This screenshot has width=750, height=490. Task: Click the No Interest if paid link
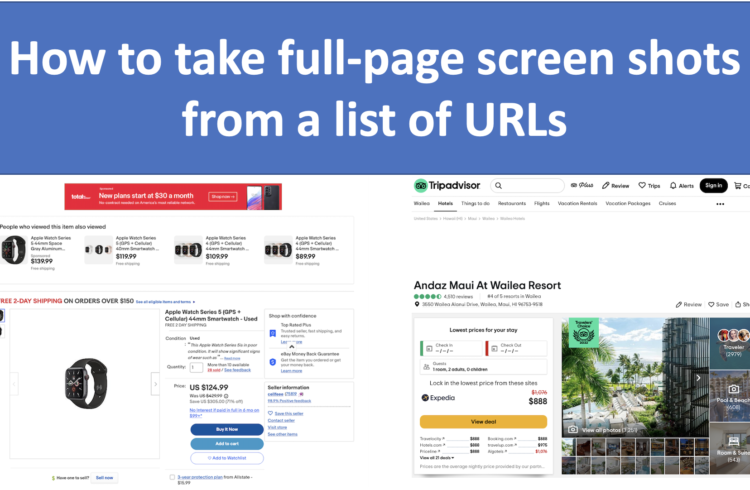click(x=224, y=413)
